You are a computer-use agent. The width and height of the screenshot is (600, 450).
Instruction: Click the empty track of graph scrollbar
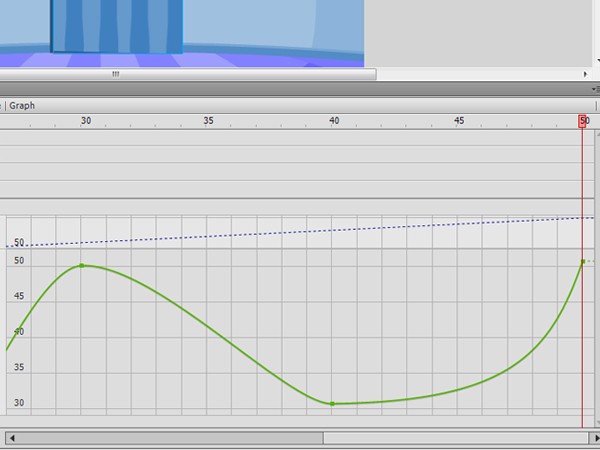[450, 438]
